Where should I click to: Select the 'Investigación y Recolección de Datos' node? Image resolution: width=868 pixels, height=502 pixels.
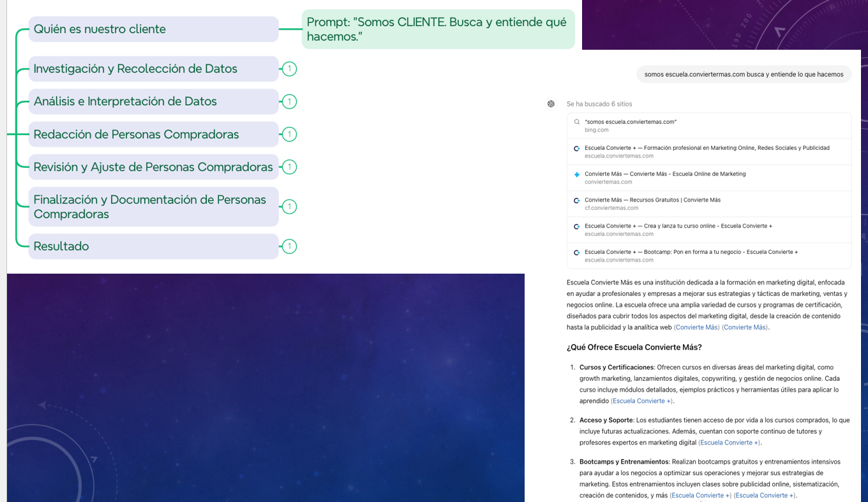click(153, 69)
